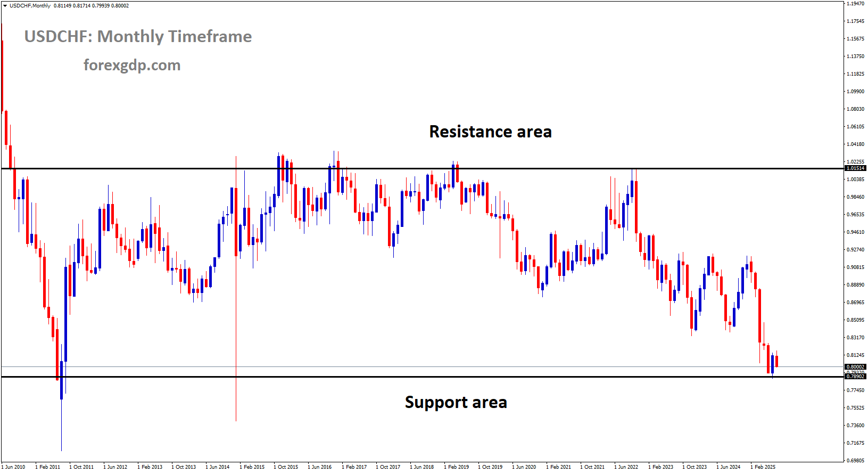Click the '1 Jun 2018' date label

[422, 467]
